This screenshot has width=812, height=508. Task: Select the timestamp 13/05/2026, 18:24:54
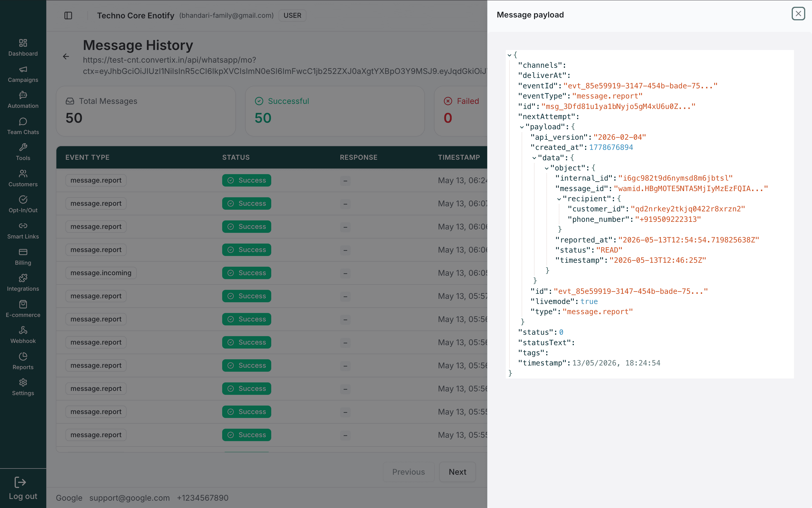(x=616, y=363)
